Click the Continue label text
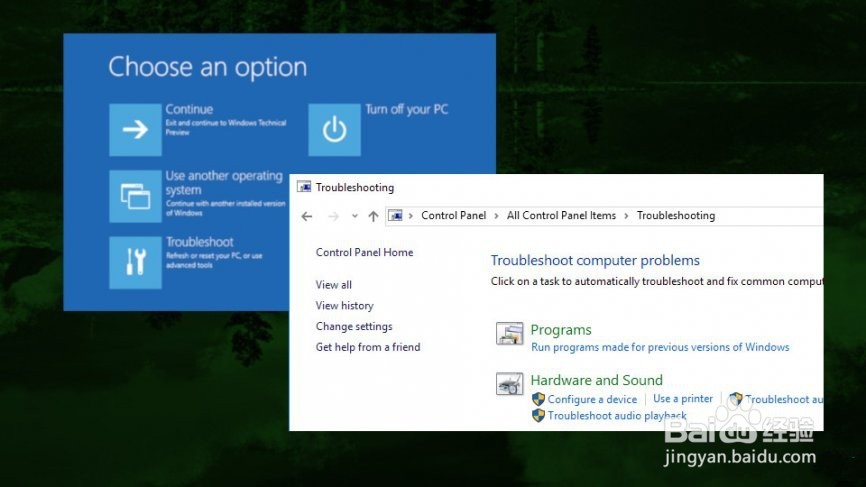Viewport: 866px width, 487px height. coord(189,109)
